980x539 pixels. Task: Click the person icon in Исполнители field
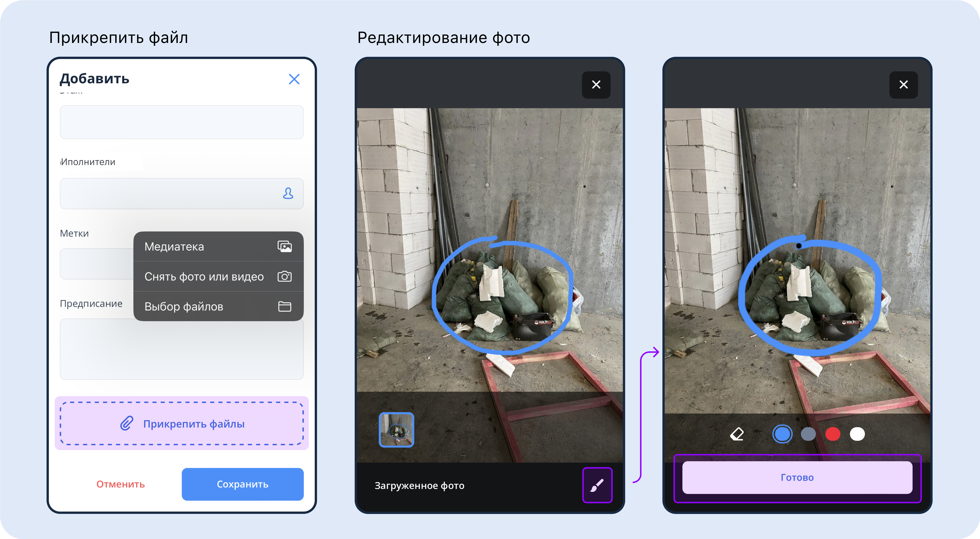pyautogui.click(x=288, y=193)
